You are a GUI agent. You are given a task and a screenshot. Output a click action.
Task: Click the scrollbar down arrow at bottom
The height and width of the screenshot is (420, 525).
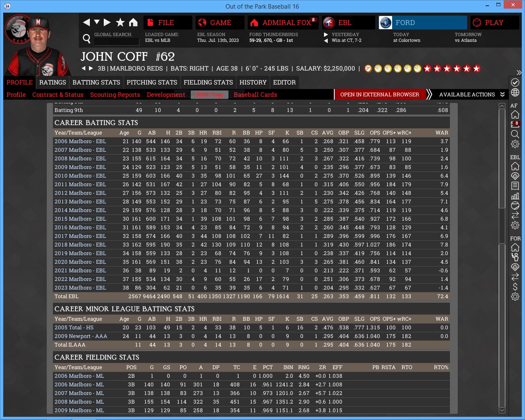click(x=502, y=410)
